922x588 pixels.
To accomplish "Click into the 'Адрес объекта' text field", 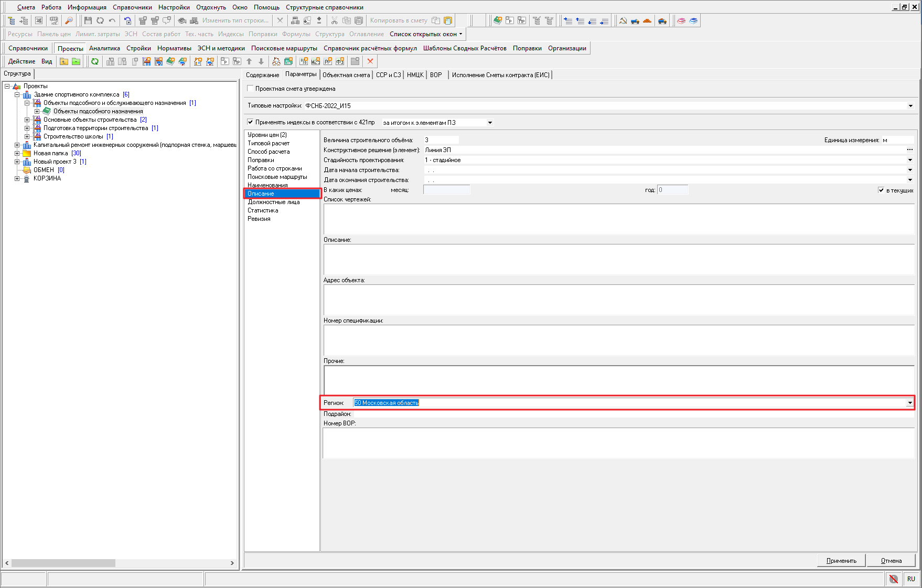I will click(619, 300).
